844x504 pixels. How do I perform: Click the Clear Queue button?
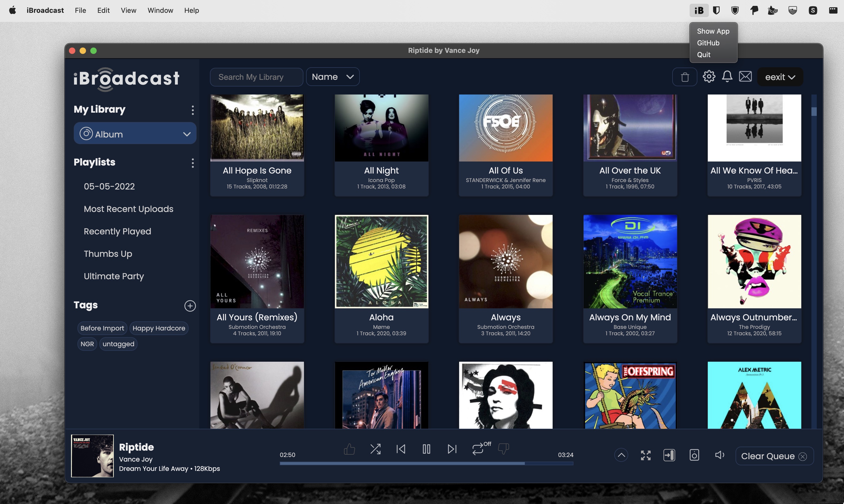[x=774, y=456]
